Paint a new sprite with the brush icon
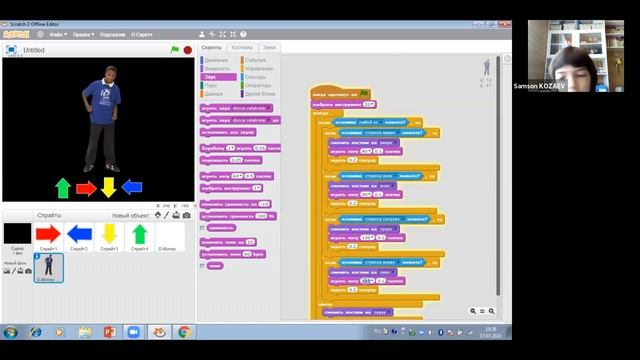Image resolution: width=640 pixels, height=360 pixels. click(x=167, y=215)
